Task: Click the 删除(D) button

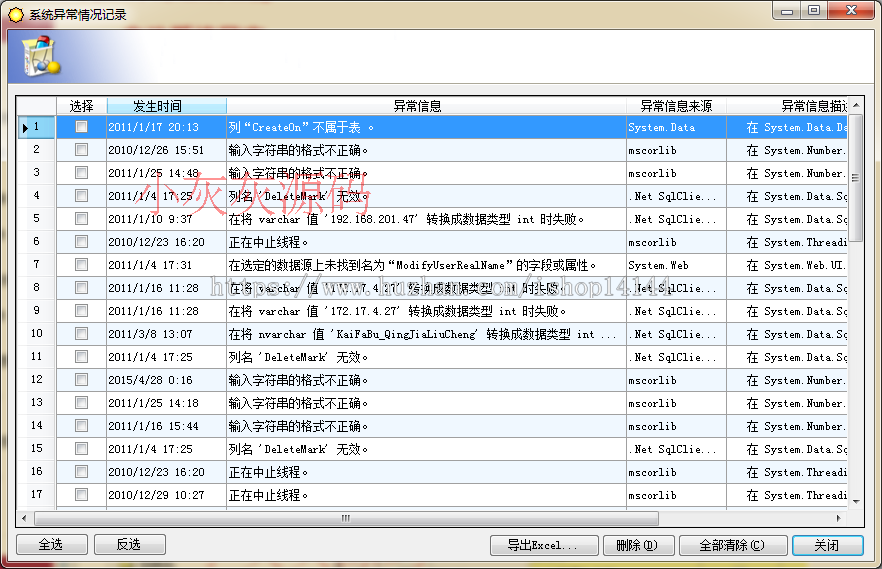Action: pos(638,545)
